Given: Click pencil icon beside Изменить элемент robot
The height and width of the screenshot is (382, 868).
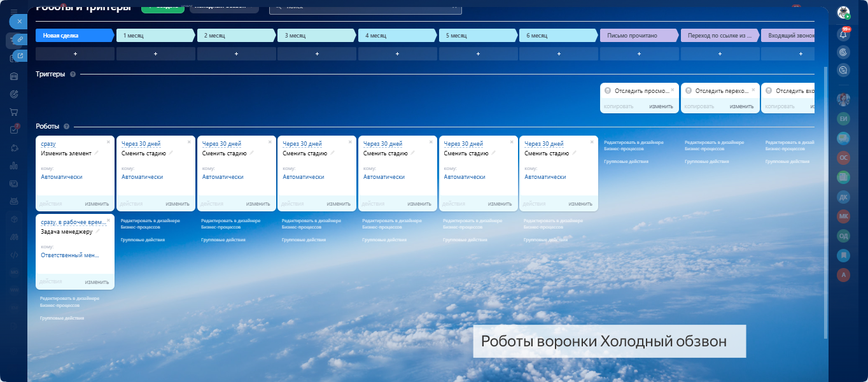Looking at the screenshot, I should pos(97,153).
